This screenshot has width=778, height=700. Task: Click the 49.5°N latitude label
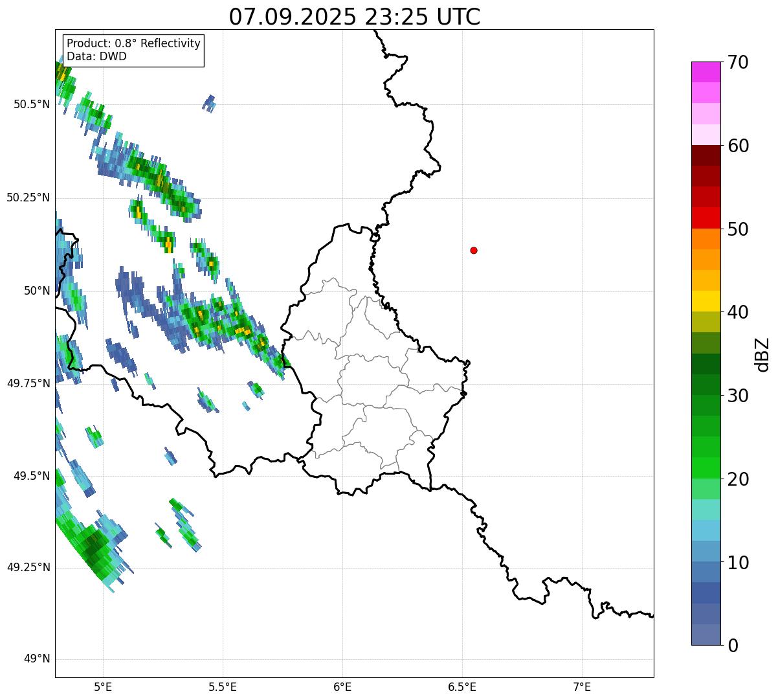pyautogui.click(x=32, y=476)
